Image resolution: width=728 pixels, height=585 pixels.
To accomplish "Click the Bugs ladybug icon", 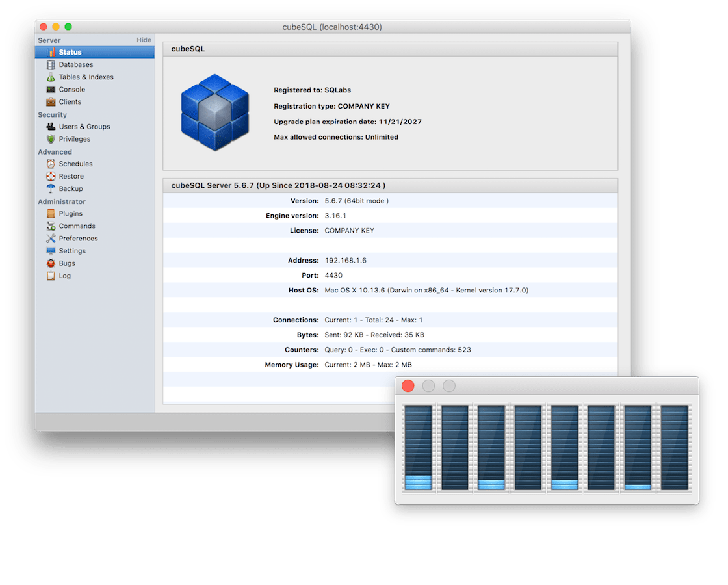I will pos(51,263).
